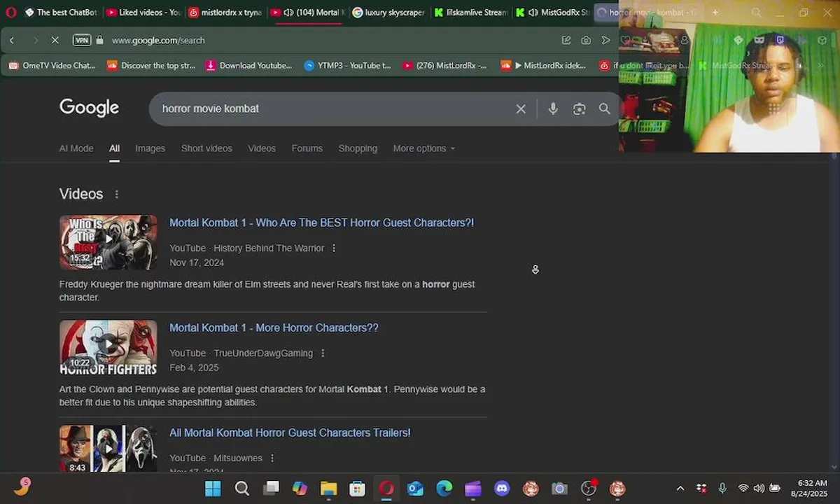840x504 pixels.
Task: Click the Feb 4, 2025 date text
Action: pyautogui.click(x=194, y=367)
